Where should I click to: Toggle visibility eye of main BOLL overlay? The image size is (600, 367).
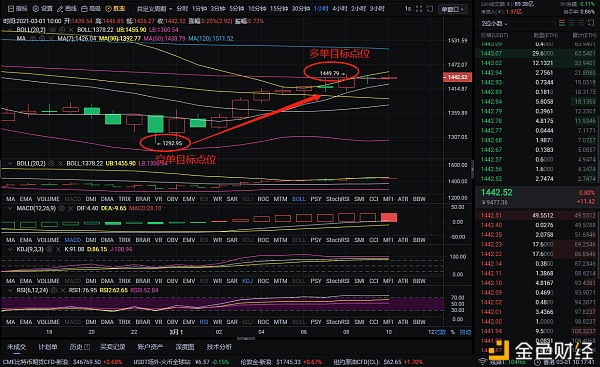53,29
